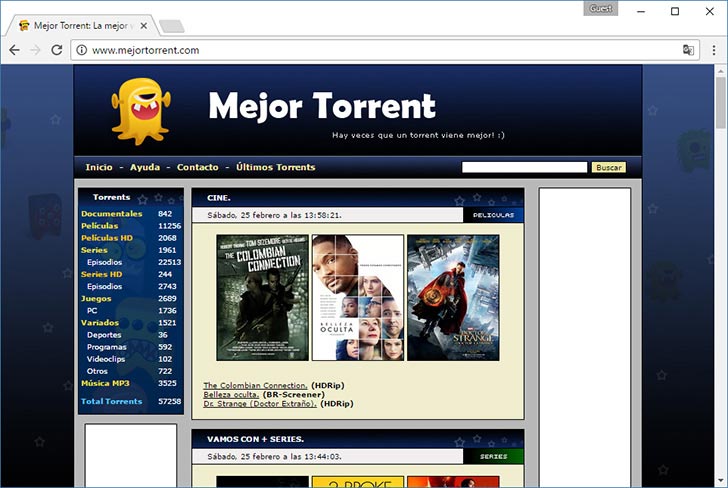Open Series category link
The height and width of the screenshot is (488, 728).
point(94,250)
